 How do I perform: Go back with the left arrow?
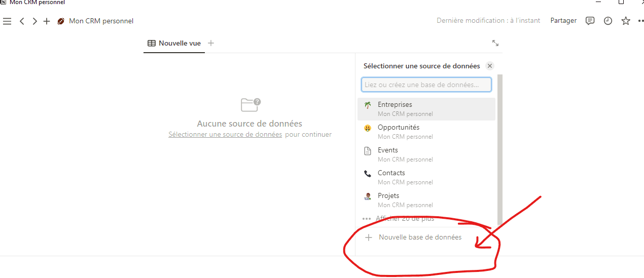click(x=22, y=21)
